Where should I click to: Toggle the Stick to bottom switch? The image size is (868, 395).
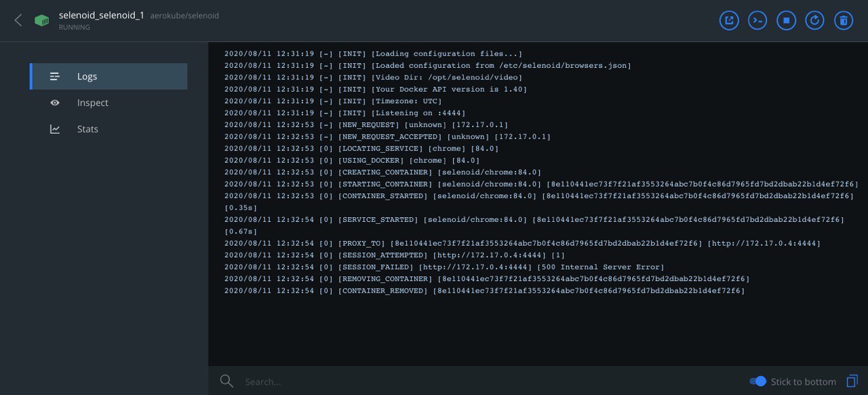[757, 381]
